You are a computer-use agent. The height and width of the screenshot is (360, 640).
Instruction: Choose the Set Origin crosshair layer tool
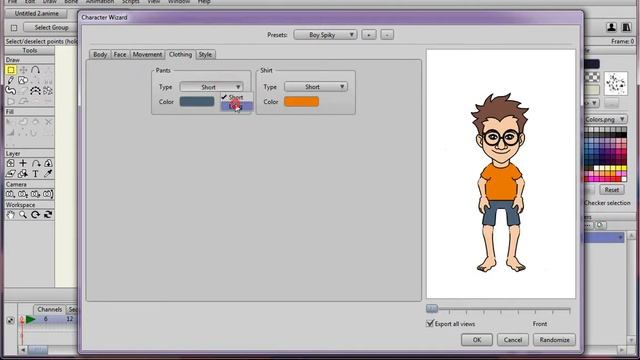tap(23, 163)
